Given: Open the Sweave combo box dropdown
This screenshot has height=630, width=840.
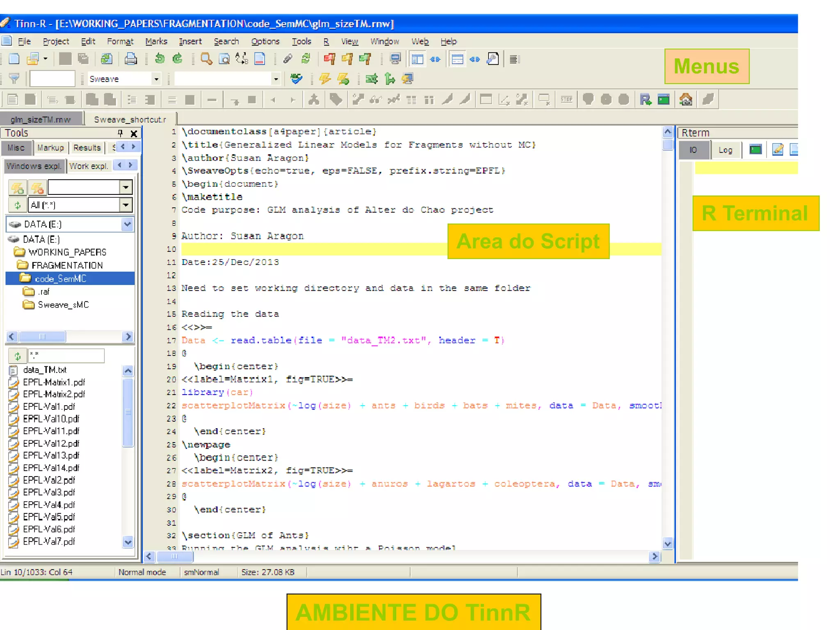Looking at the screenshot, I should 156,79.
